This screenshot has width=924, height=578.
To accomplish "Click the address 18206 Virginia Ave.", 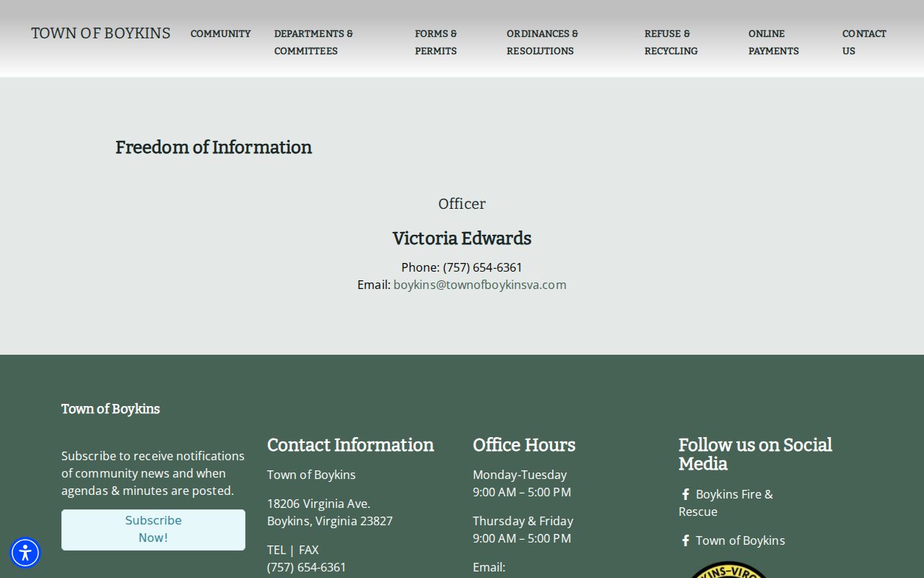I will 318,504.
